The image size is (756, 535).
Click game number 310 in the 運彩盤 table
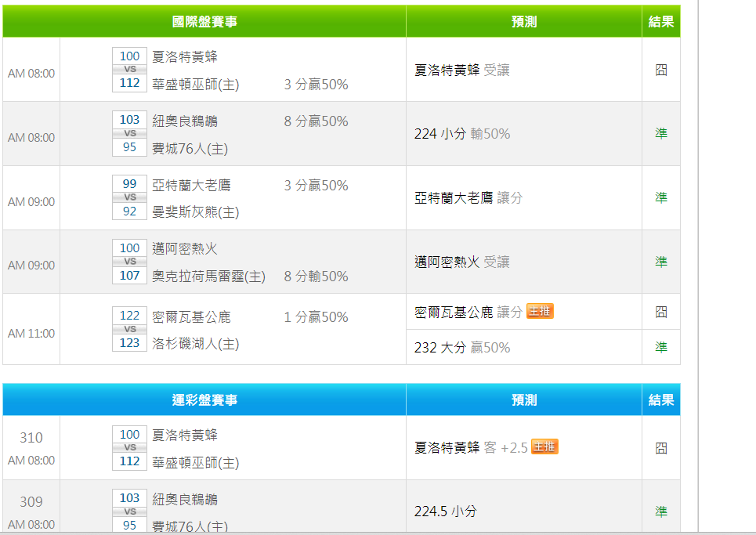pos(31,438)
